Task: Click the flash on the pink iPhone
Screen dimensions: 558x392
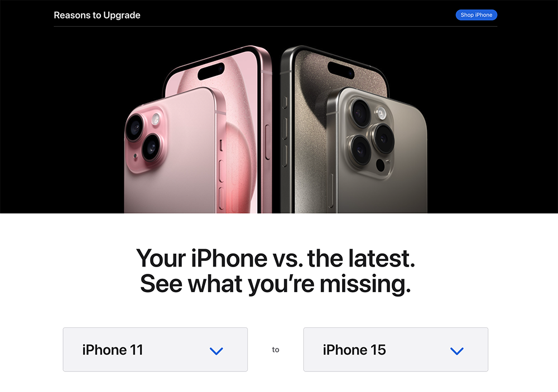Action: tap(156, 119)
